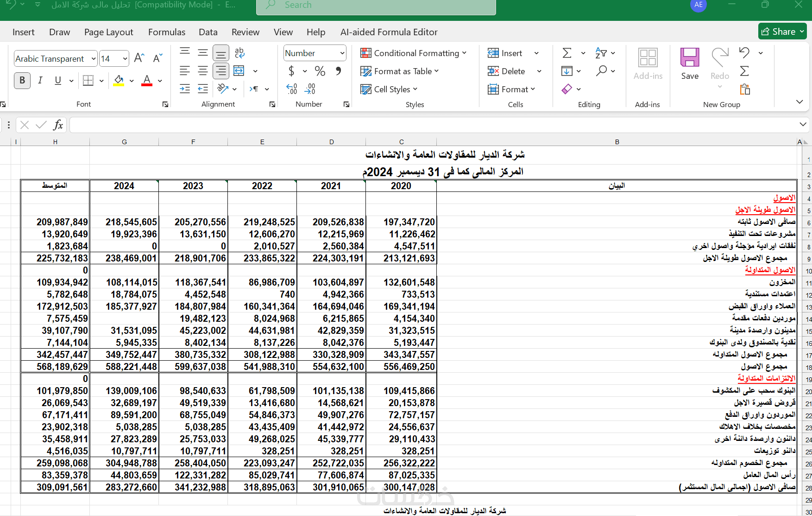Screen dimensions: 812x516
Task: Click the Share button
Action: (782, 32)
